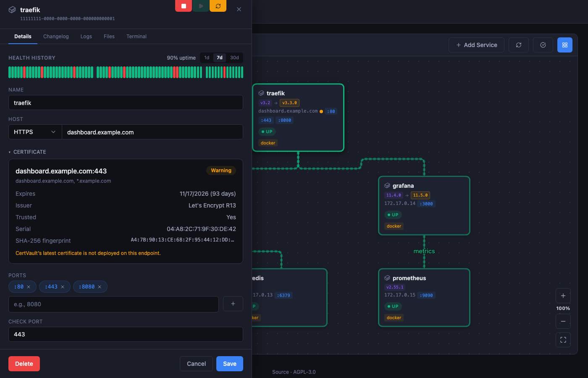Click the green start play button

(201, 6)
